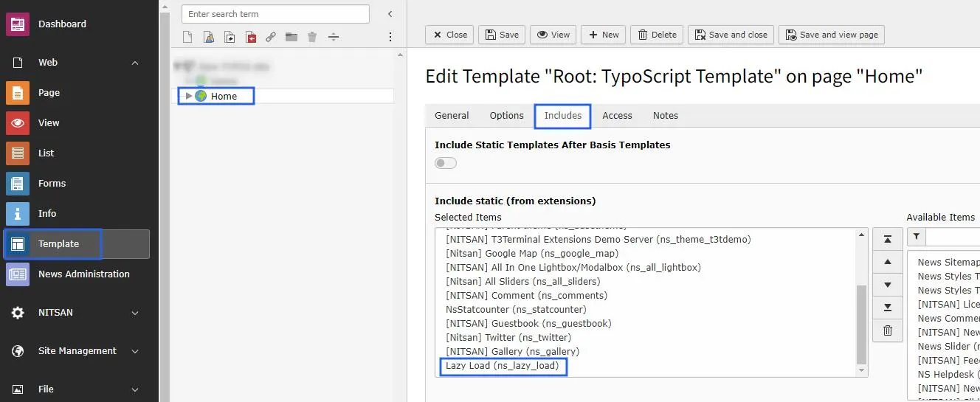Screen dimensions: 980x402
Task: Click the New button
Action: (603, 35)
